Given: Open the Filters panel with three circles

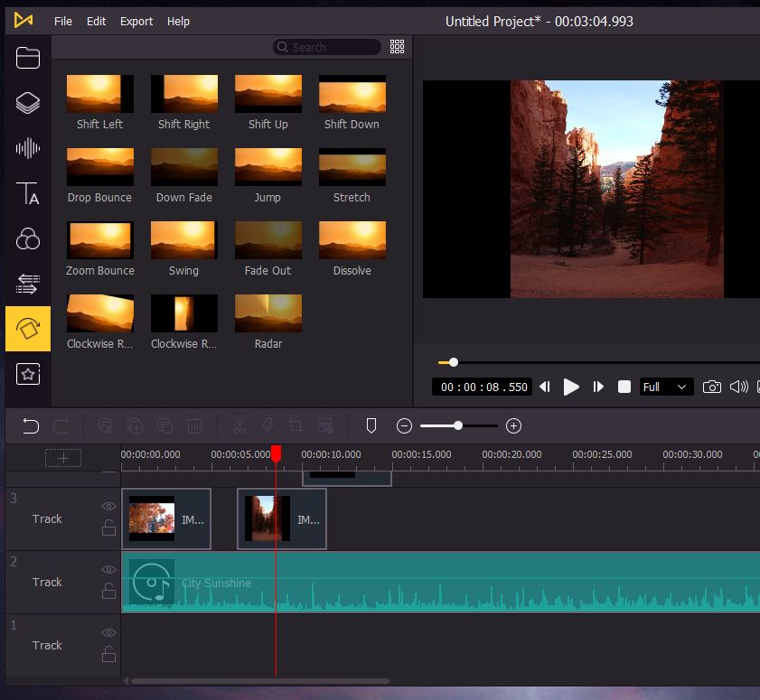Looking at the screenshot, I should click(28, 239).
